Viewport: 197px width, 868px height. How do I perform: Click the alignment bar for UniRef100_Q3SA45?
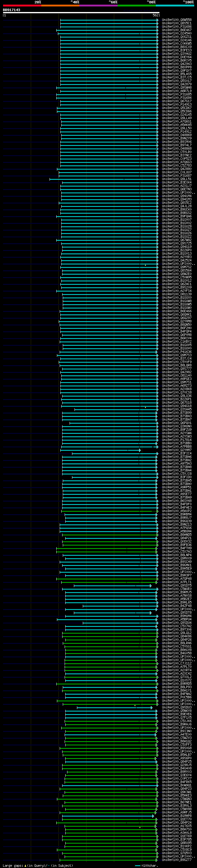[x=116, y=410]
